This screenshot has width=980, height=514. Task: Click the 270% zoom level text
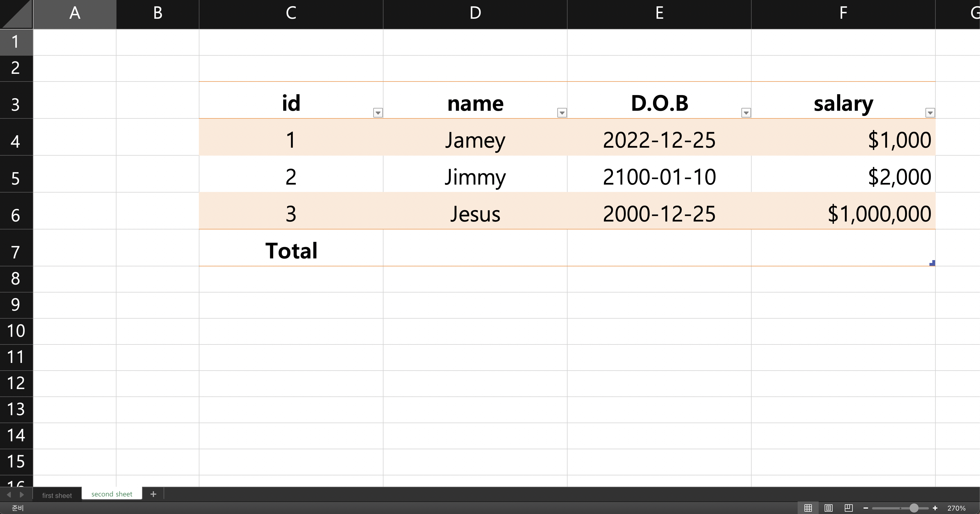pyautogui.click(x=956, y=508)
